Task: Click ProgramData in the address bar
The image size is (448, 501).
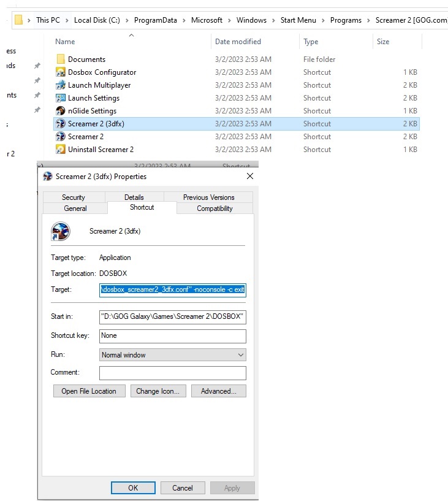Action: (156, 20)
